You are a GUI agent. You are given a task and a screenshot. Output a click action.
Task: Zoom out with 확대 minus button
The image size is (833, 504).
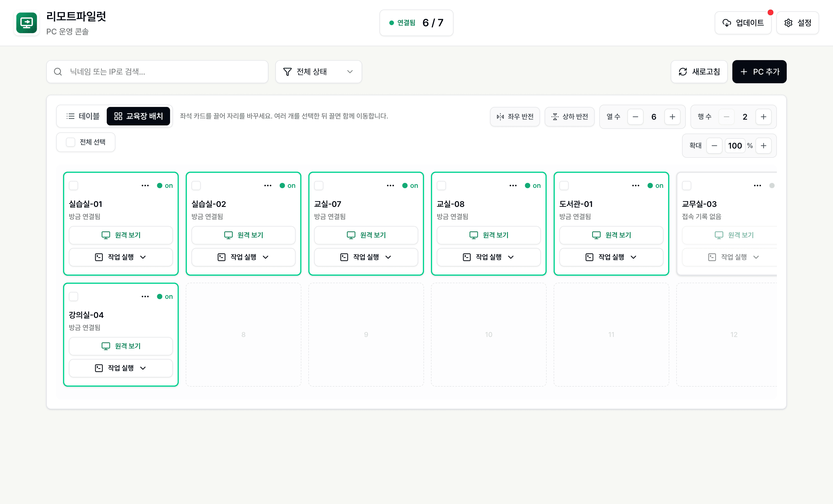pos(714,146)
